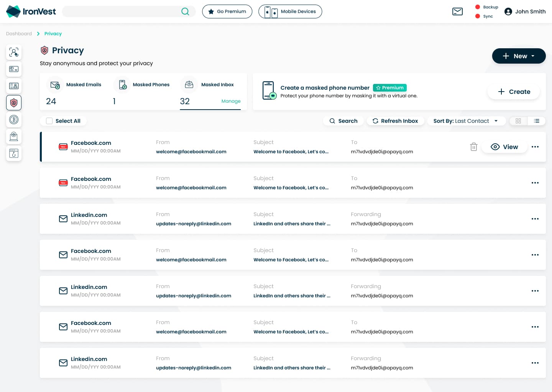Open more options for second Linkedin.com row
This screenshot has width=552, height=392.
pos(535,291)
